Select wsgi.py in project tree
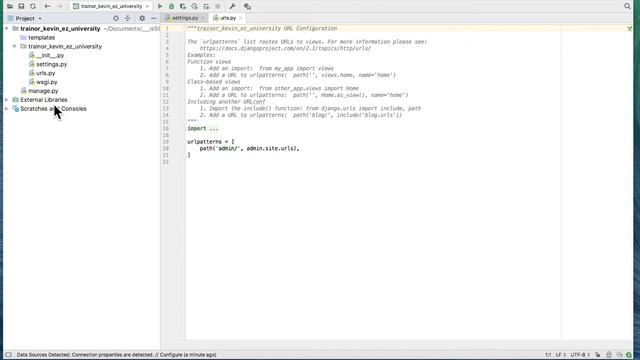 (x=47, y=82)
